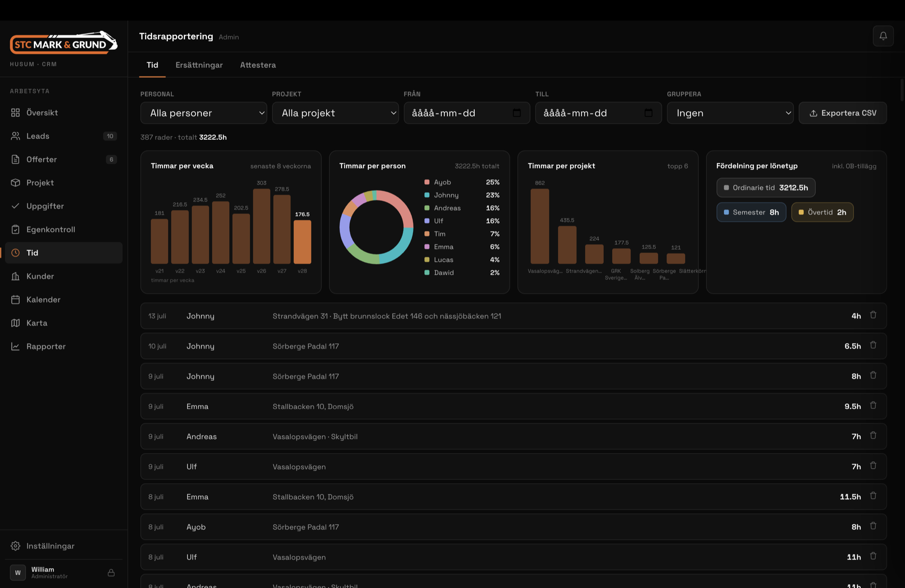
Task: Open the Från date picker calendar icon
Action: (x=517, y=113)
